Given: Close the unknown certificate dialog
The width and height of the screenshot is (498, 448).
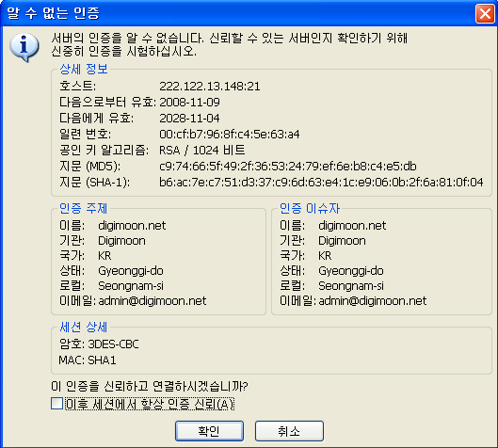Looking at the screenshot, I should (x=485, y=14).
